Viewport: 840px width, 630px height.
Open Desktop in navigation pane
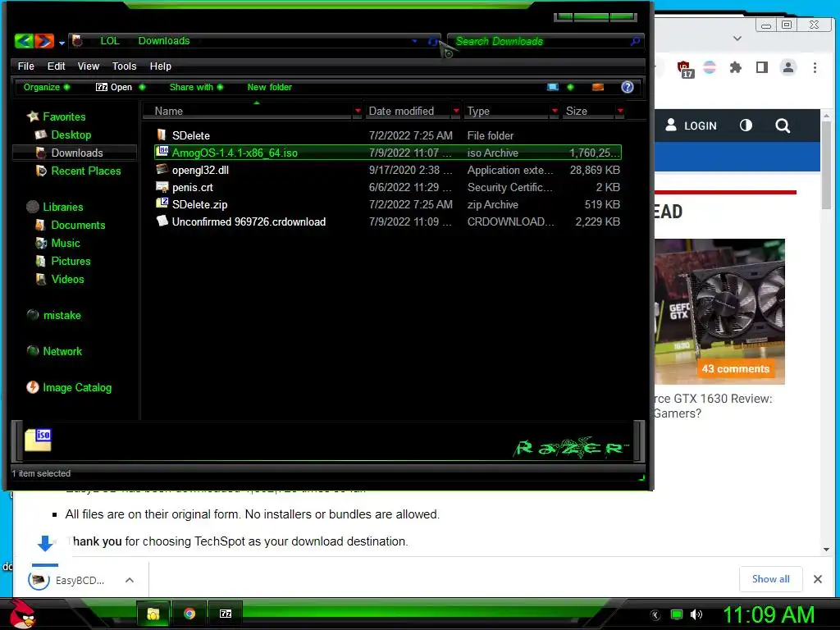tap(71, 135)
